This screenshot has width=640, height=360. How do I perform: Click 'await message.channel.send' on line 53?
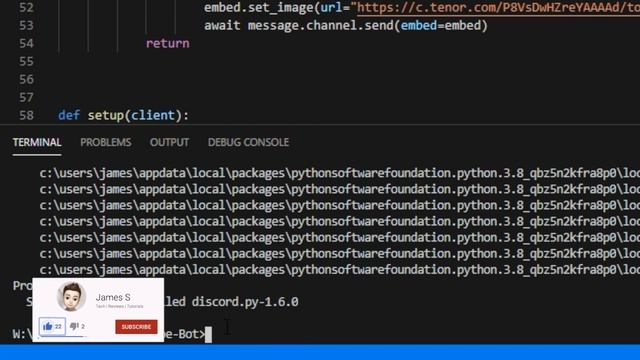(299, 25)
